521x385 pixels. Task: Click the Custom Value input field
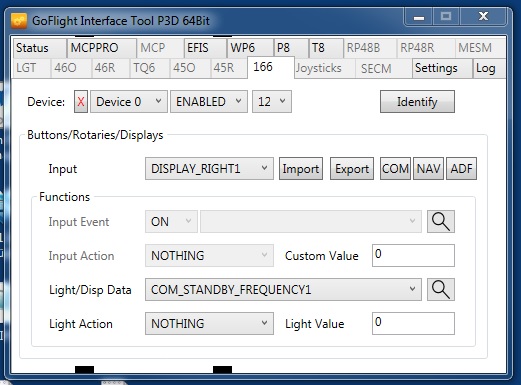click(413, 256)
